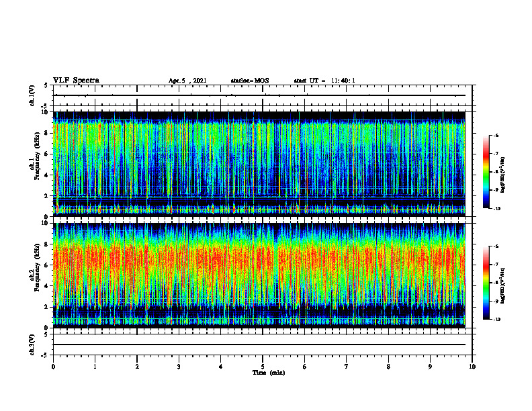Screen dimensions: 532x411
Task: Click the '1' tick on time axis
Action: click(95, 367)
